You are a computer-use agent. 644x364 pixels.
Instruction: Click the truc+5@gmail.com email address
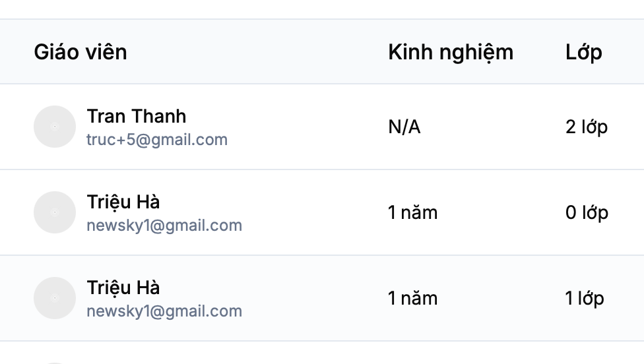point(157,140)
